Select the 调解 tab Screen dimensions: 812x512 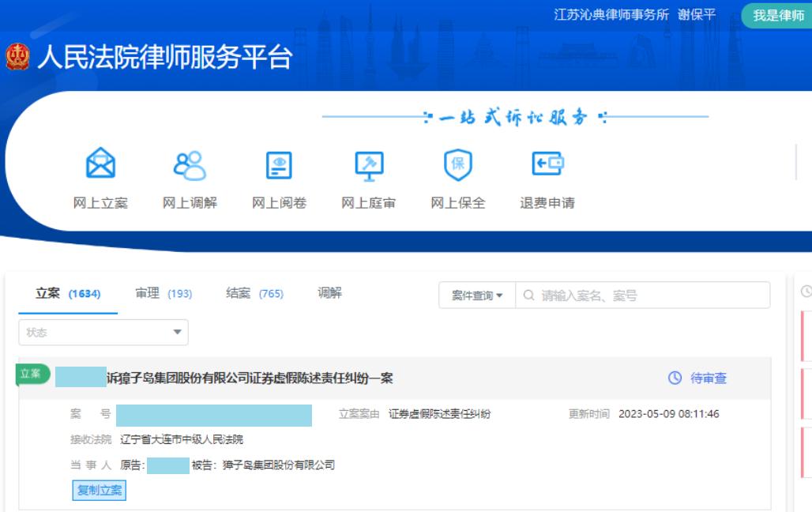[x=328, y=292]
